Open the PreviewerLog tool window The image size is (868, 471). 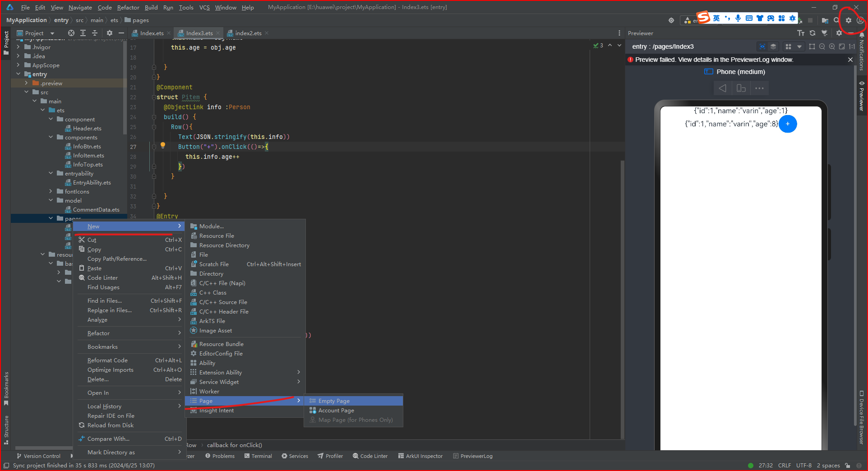click(x=473, y=456)
